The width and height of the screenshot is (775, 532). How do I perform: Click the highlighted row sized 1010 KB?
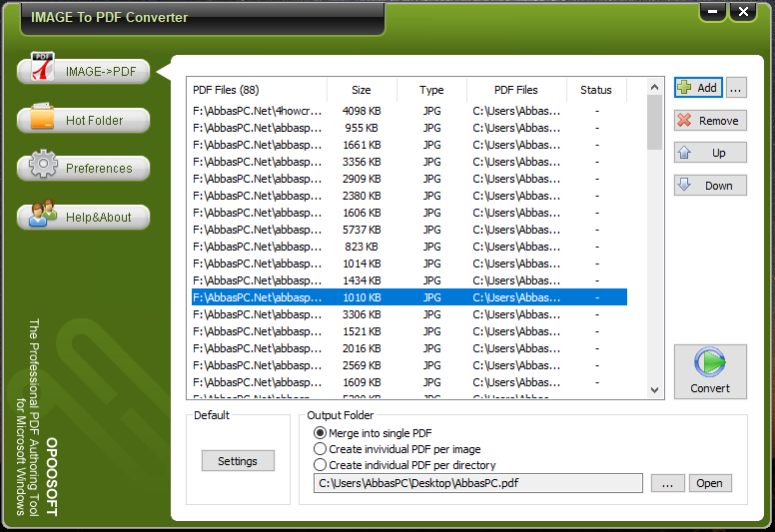(409, 297)
